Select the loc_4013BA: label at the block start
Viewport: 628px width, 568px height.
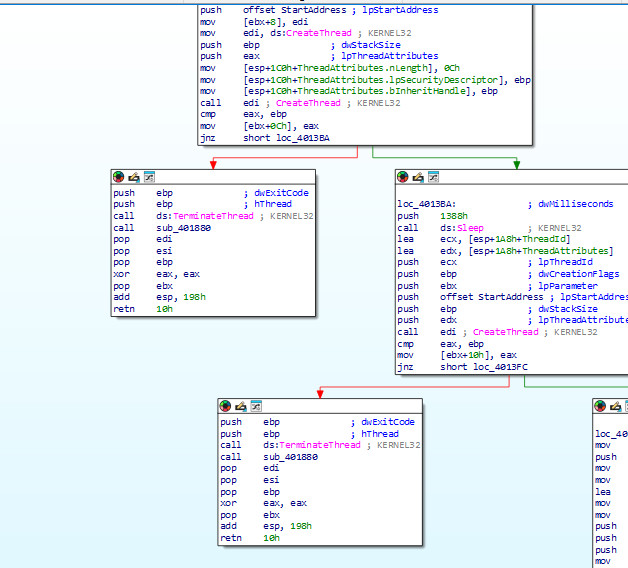[x=427, y=204]
